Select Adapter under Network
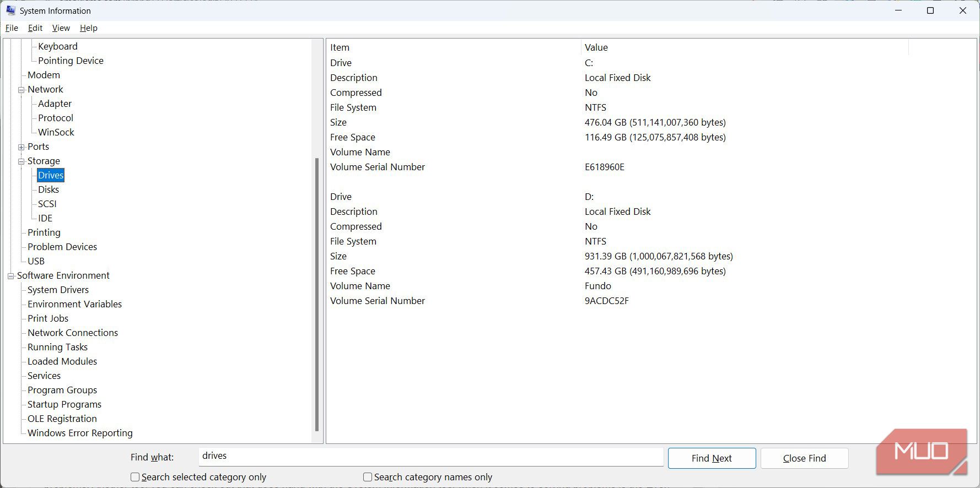Viewport: 980px width, 488px height. [x=55, y=104]
